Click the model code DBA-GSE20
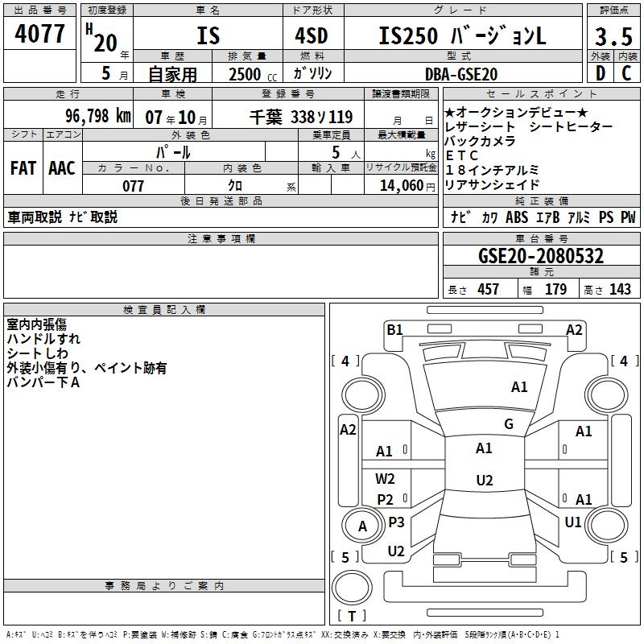Viewport: 644px width, 644px height. (461, 73)
